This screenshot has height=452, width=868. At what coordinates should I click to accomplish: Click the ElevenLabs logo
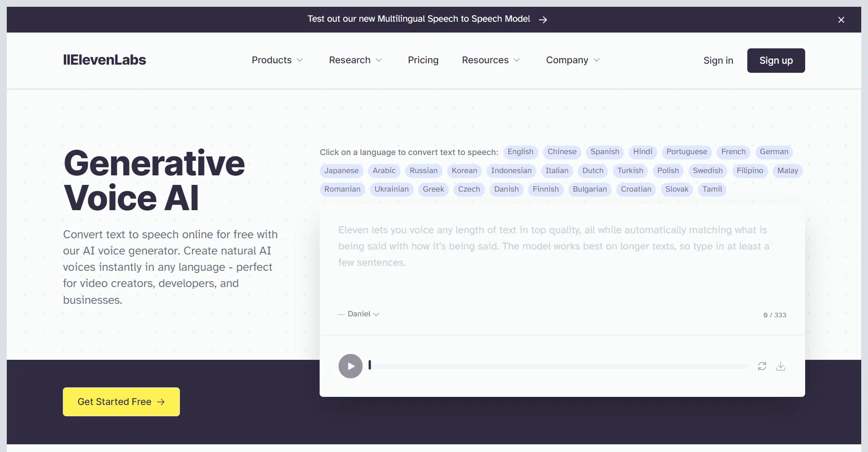pyautogui.click(x=104, y=60)
